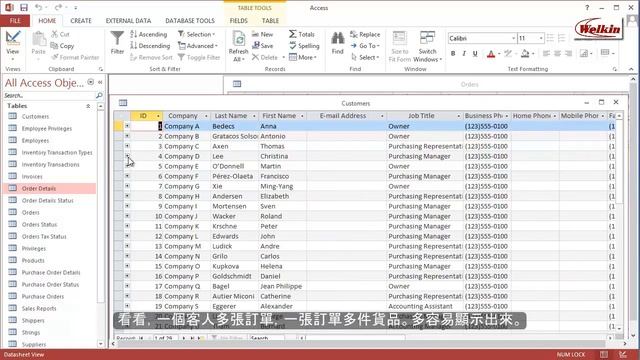Open the Select menu in Find group

[x=364, y=57]
